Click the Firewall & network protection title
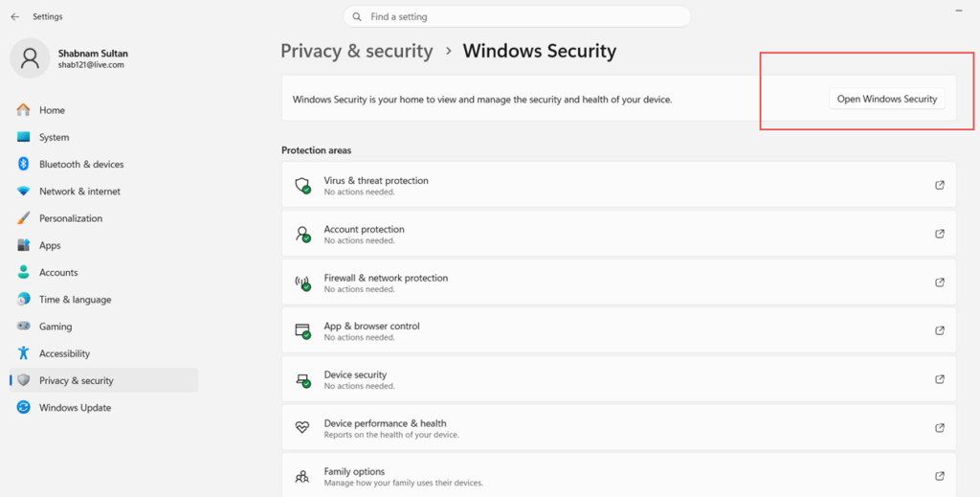The image size is (980, 497). [x=386, y=278]
